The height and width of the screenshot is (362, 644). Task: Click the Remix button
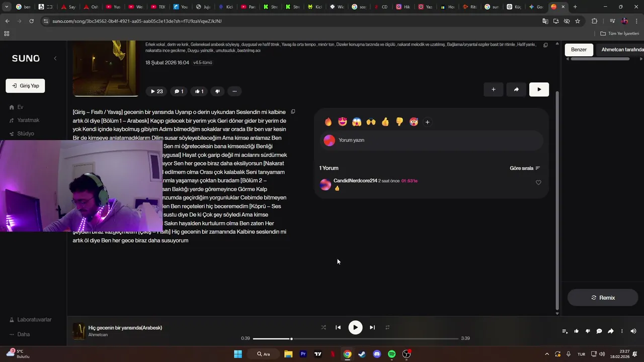(x=603, y=298)
